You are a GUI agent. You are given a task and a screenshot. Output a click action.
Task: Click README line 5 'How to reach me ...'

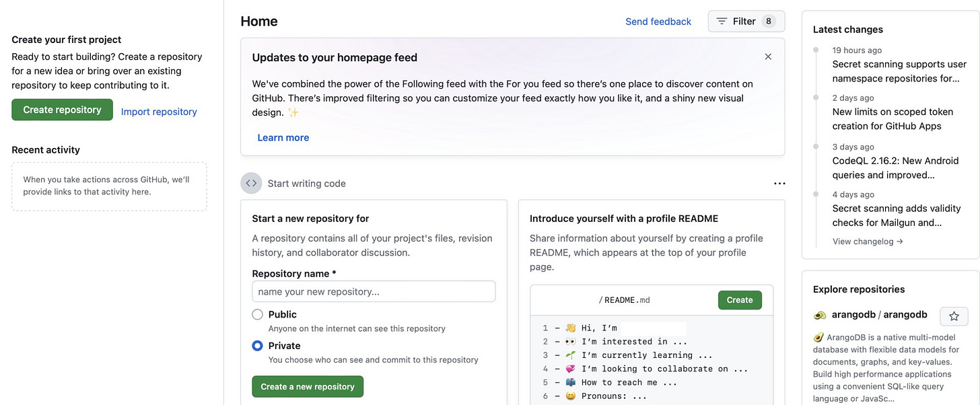coord(629,382)
